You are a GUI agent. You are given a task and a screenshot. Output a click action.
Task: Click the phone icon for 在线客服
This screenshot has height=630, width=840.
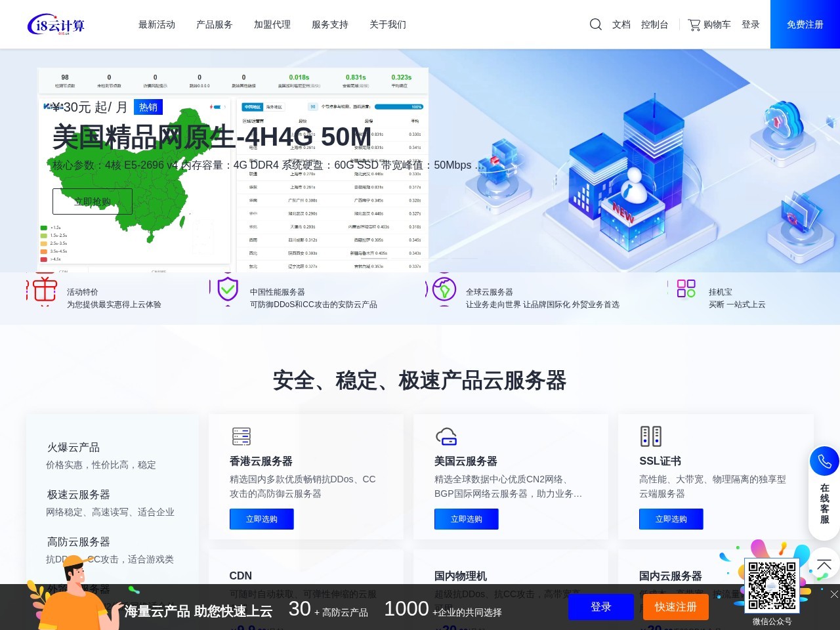(x=824, y=461)
